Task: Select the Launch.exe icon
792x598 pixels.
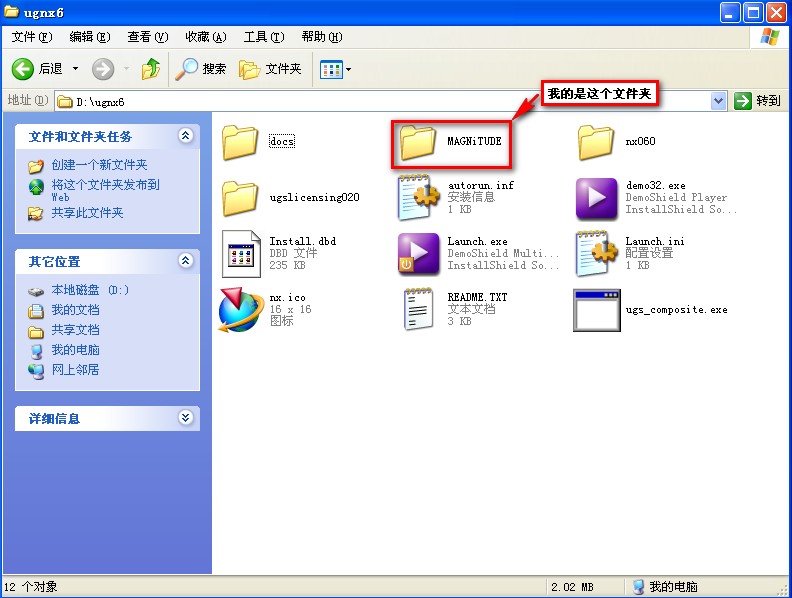Action: [418, 254]
